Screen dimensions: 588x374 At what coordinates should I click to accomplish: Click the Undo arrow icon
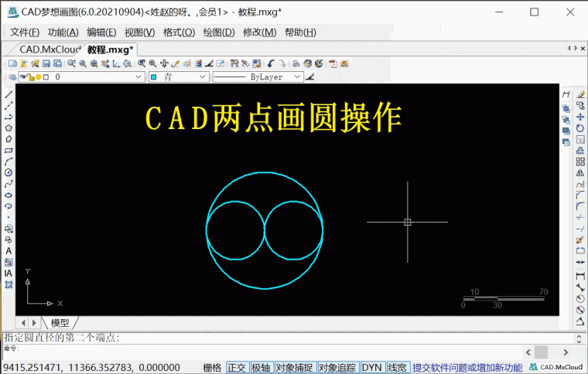click(x=271, y=63)
